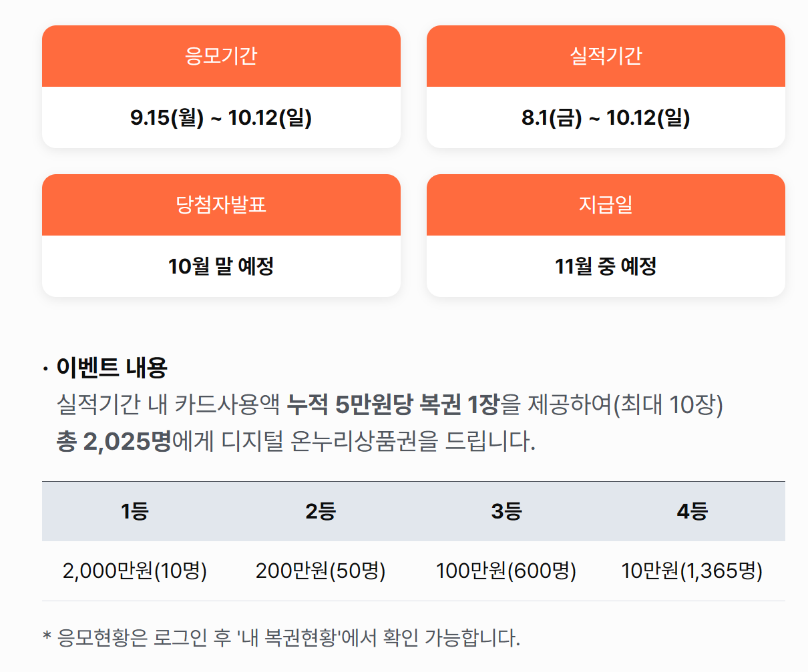Click the 3등 table column header
This screenshot has height=672, width=808.
tap(506, 511)
